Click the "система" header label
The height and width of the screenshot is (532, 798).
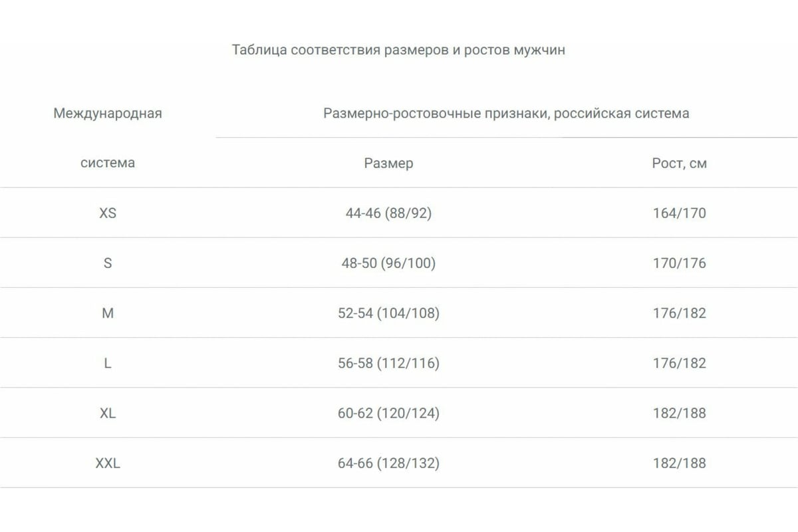point(108,163)
